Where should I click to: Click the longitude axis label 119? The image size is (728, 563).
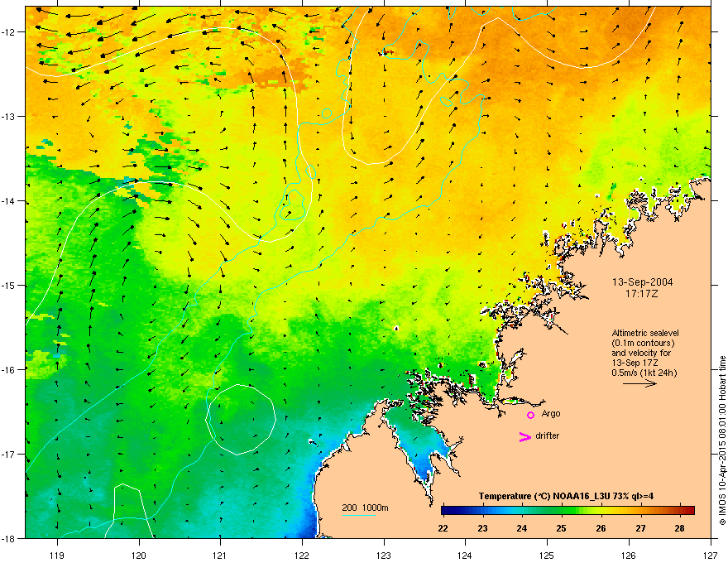57,555
